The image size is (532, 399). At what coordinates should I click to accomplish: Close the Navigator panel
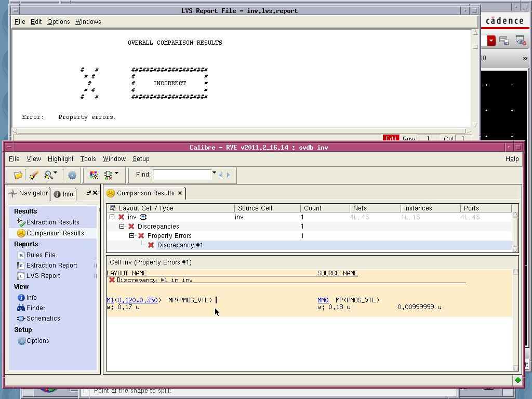click(95, 193)
